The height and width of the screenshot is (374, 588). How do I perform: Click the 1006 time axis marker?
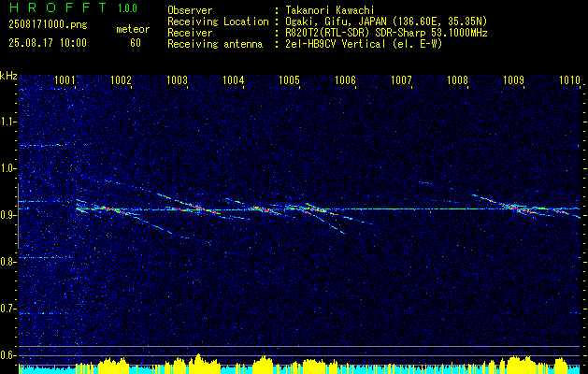(345, 79)
